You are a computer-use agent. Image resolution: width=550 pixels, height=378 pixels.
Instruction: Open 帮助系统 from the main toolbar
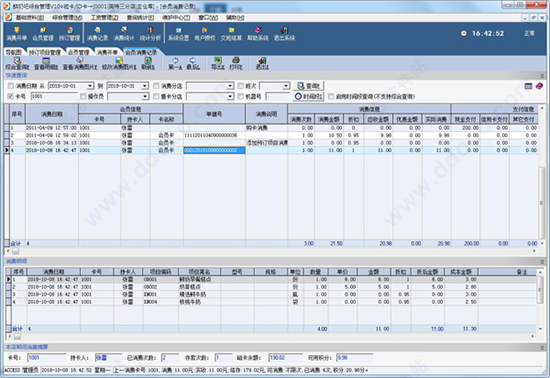pyautogui.click(x=258, y=34)
